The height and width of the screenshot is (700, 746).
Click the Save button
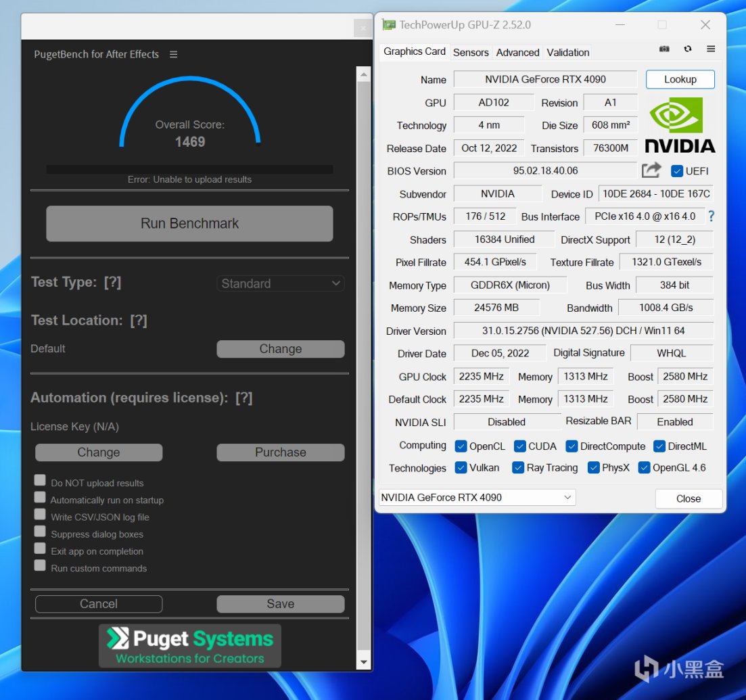[281, 604]
